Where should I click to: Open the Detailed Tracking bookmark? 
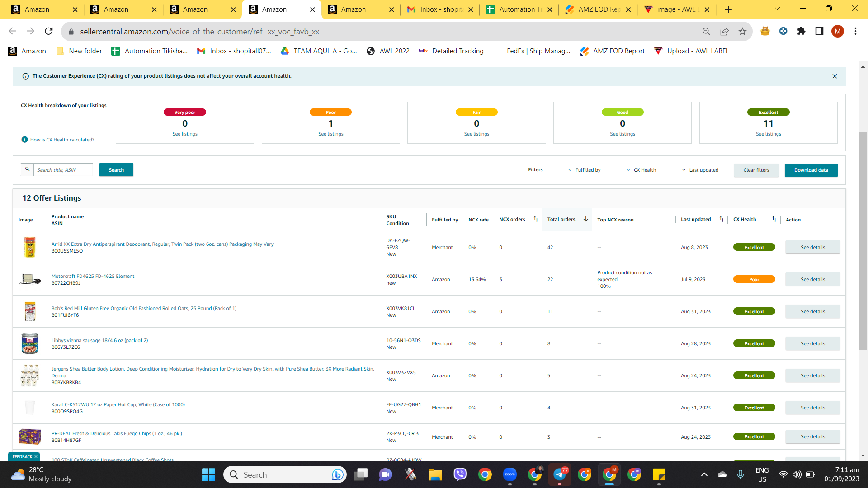[451, 51]
